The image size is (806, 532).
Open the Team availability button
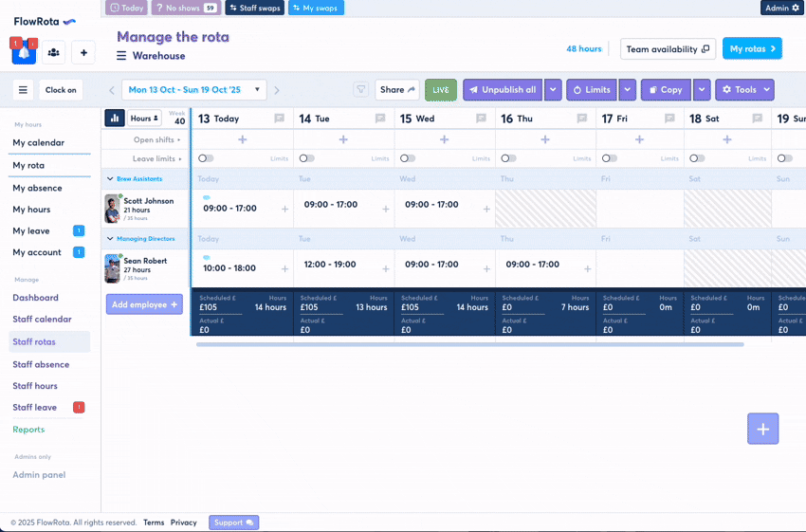coord(668,49)
